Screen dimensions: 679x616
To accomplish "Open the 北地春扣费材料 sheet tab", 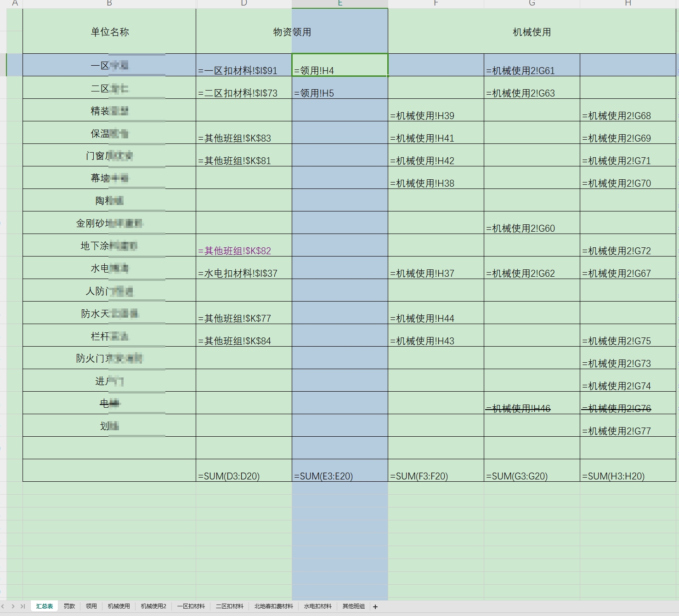I will [x=273, y=607].
